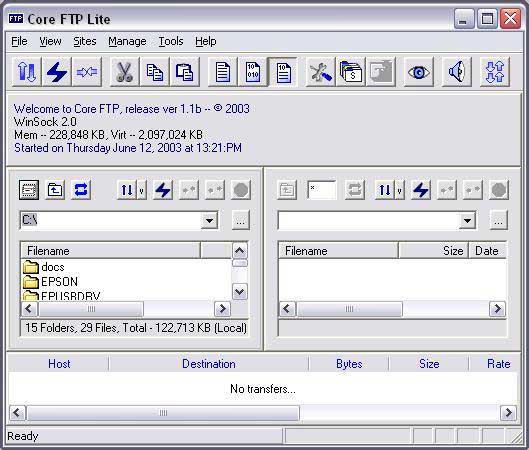Click the remote browse ellipsis button
The height and width of the screenshot is (450, 529).
pos(498,221)
